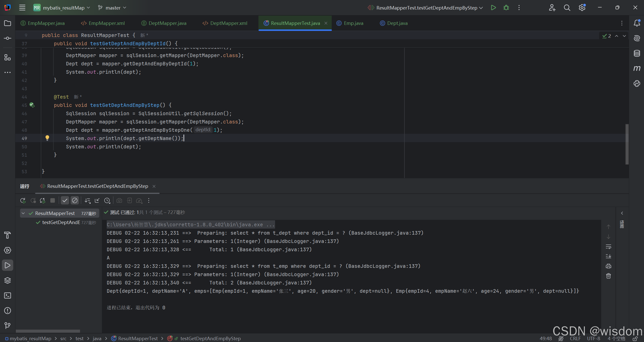Toggle show passed tests checkmark
The width and height of the screenshot is (644, 342).
(65, 200)
